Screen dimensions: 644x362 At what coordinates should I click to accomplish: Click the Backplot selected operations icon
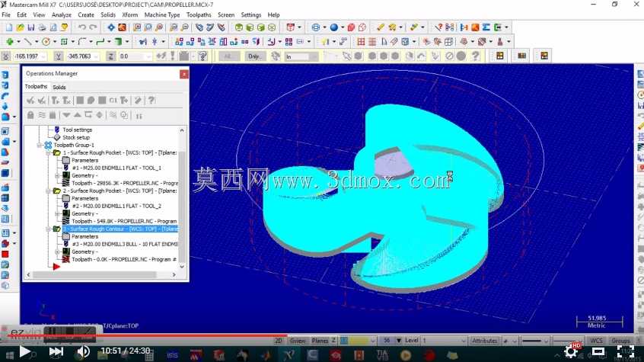(80, 101)
